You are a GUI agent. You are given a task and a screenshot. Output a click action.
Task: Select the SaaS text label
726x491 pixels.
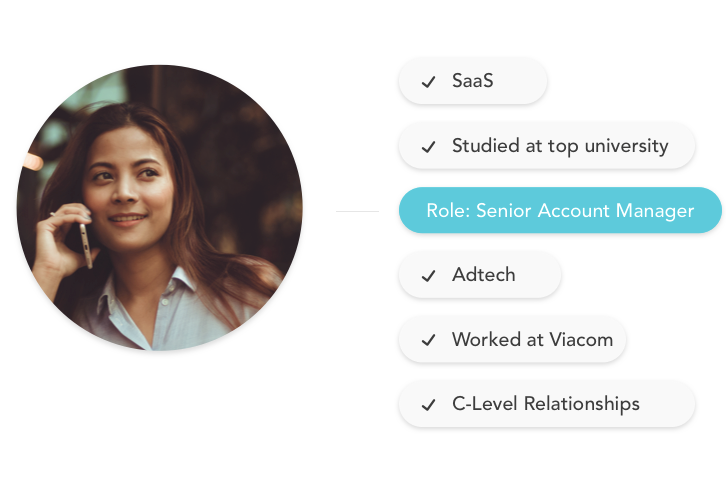point(472,81)
